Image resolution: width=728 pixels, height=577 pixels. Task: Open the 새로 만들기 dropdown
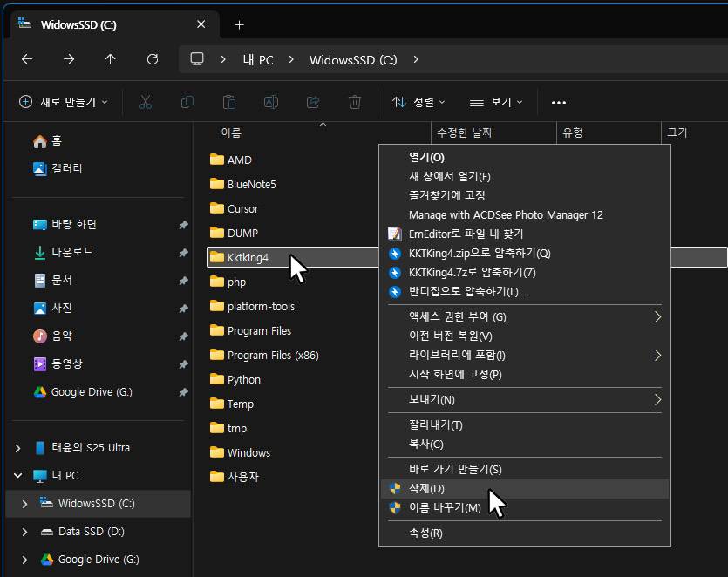point(64,102)
